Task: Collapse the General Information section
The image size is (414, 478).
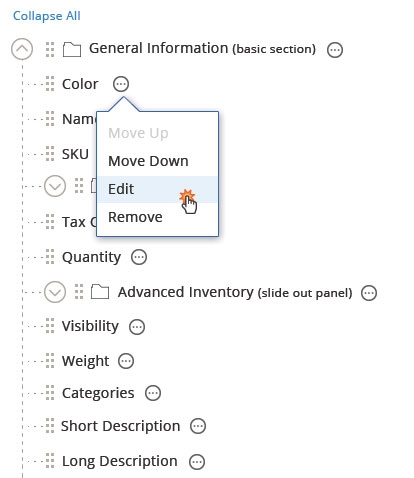Action: [x=22, y=49]
